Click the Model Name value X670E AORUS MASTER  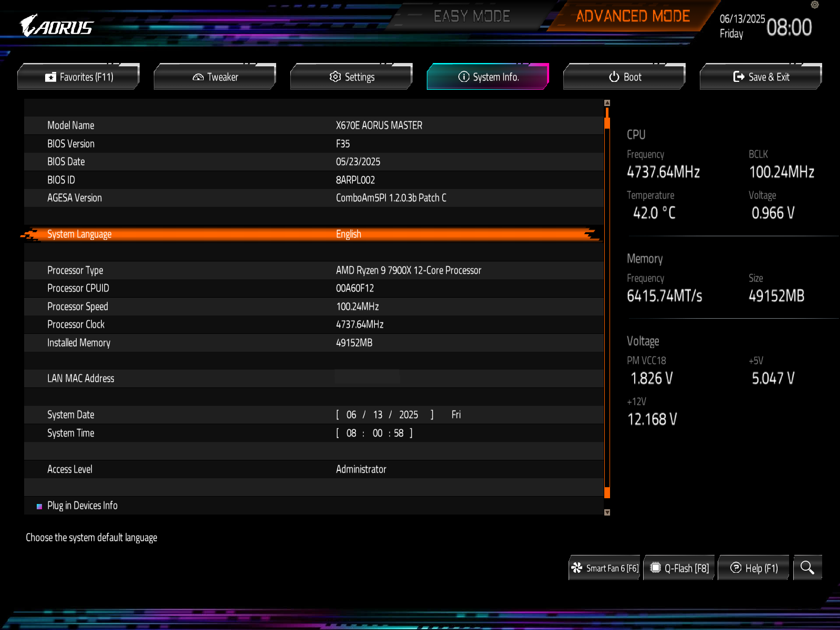tap(379, 125)
